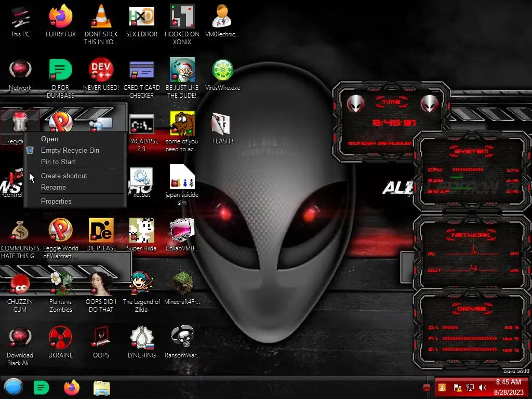Select Rename in context menu

pyautogui.click(x=75, y=187)
